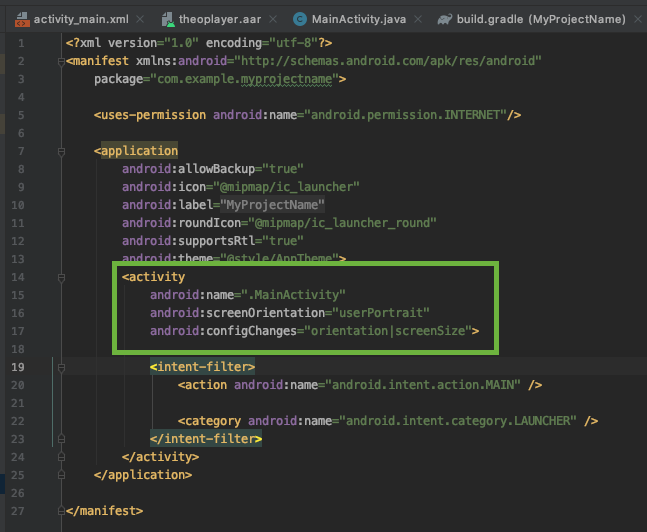Click the MainActivity.java class icon
This screenshot has height=532, width=647.
tap(299, 19)
